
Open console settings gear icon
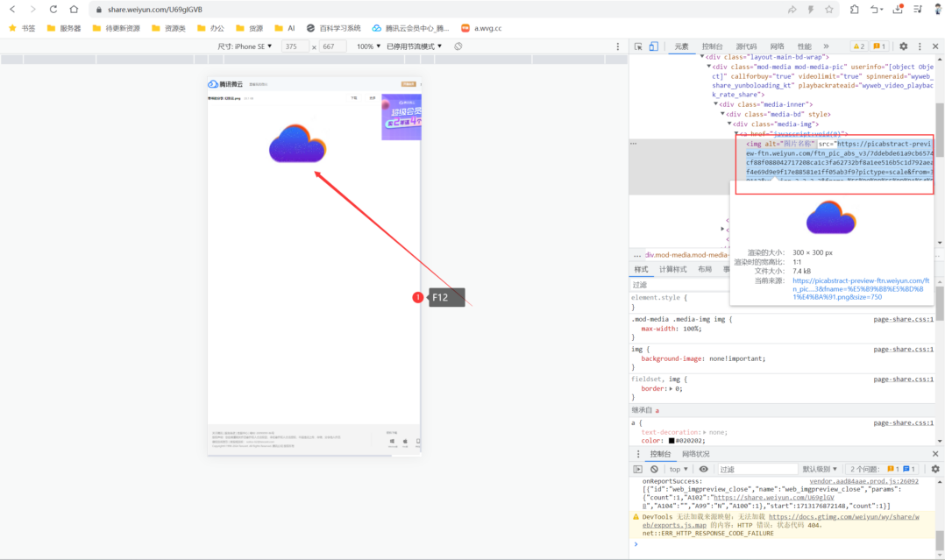935,469
